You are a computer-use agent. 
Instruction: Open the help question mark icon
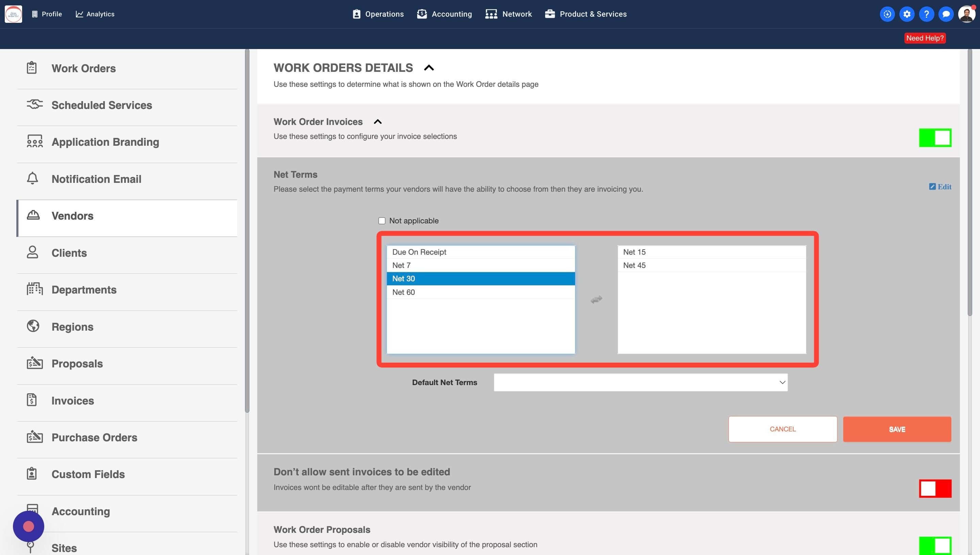(926, 14)
